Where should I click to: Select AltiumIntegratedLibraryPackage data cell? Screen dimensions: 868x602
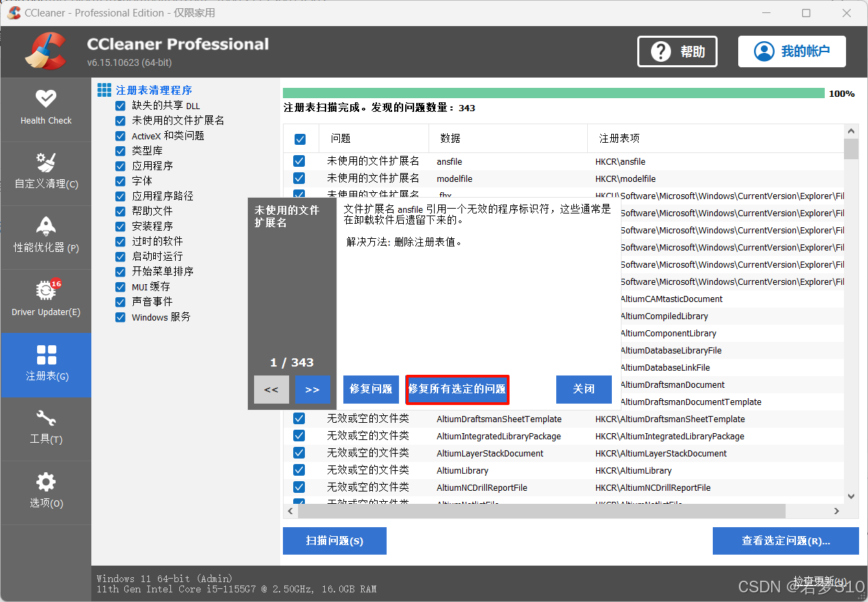499,436
